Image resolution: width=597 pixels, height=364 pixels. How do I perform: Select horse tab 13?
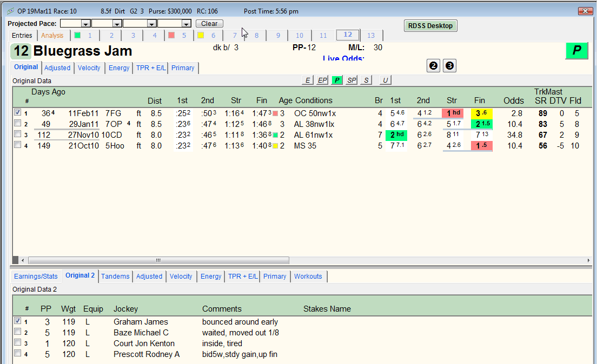tap(371, 35)
